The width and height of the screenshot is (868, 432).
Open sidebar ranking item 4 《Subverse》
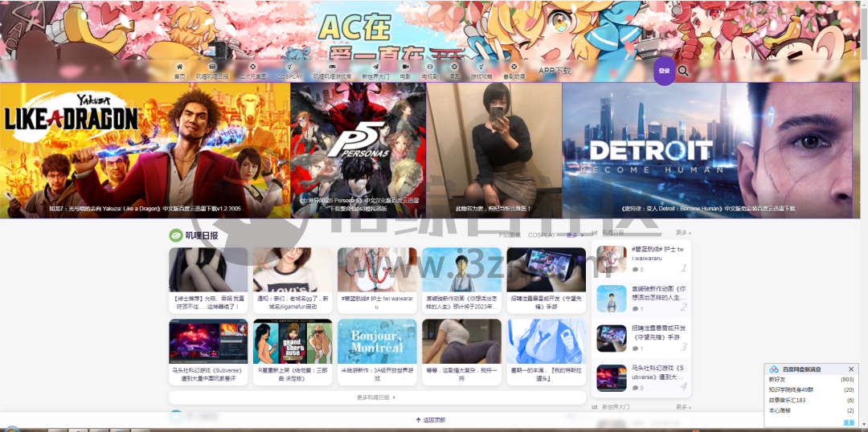tap(641, 377)
